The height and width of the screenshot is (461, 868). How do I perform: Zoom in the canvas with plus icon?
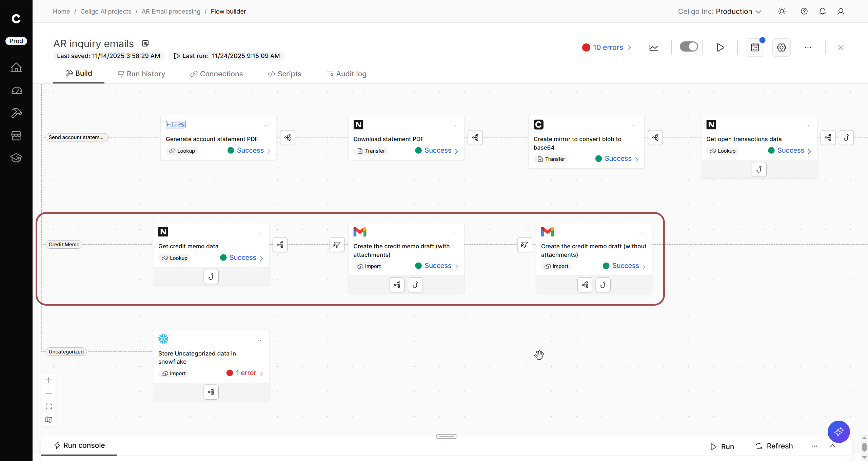(49, 380)
